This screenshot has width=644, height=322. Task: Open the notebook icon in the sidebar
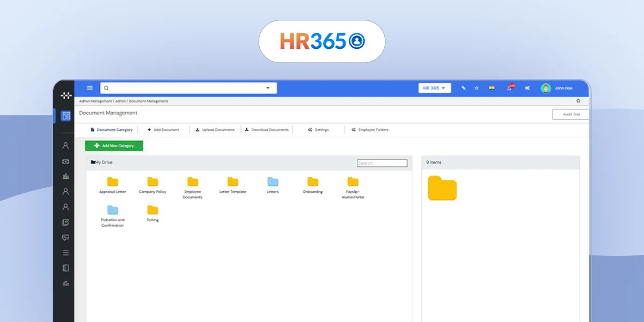tap(65, 268)
